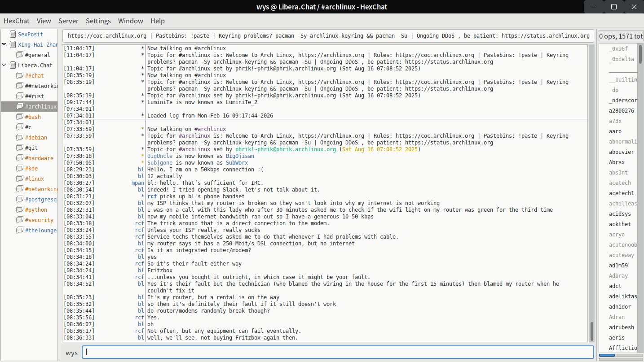Select user acetech1 in user list

click(622, 193)
